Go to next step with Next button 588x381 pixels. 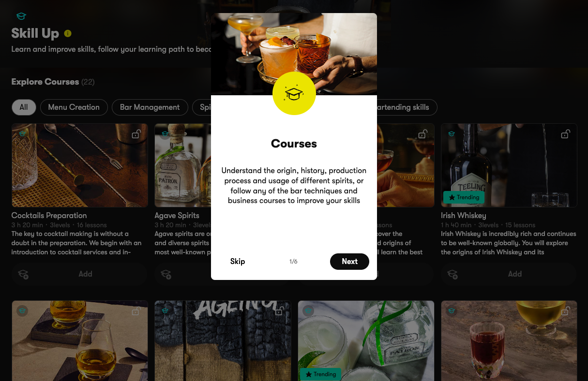(x=349, y=262)
